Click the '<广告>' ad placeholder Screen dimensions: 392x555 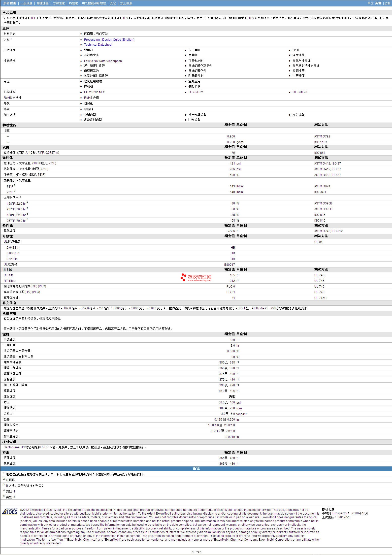[x=196, y=552]
